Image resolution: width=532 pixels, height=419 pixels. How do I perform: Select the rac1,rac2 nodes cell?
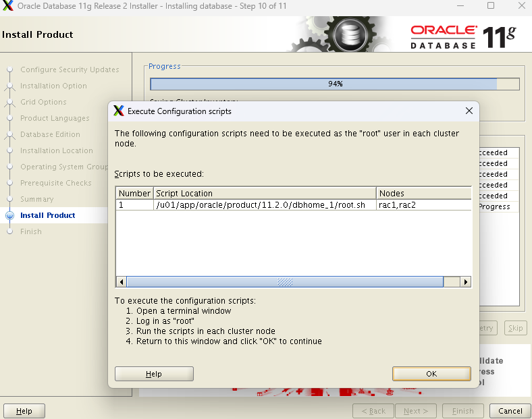click(x=424, y=204)
